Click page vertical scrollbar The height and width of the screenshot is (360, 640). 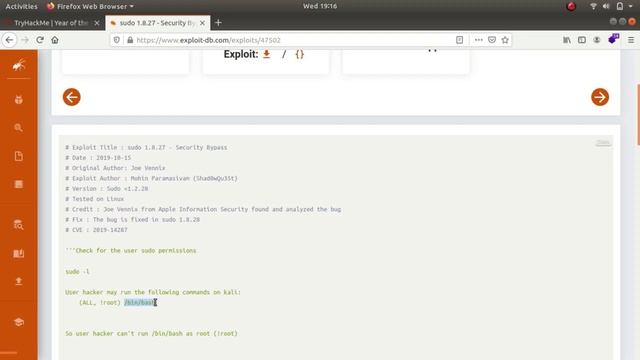tap(638, 115)
